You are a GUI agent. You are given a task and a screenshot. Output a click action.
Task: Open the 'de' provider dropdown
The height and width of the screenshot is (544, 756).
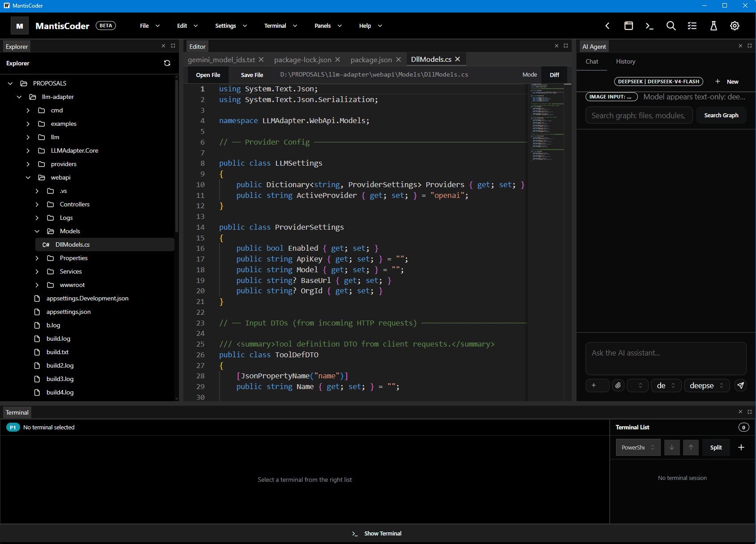pyautogui.click(x=666, y=386)
